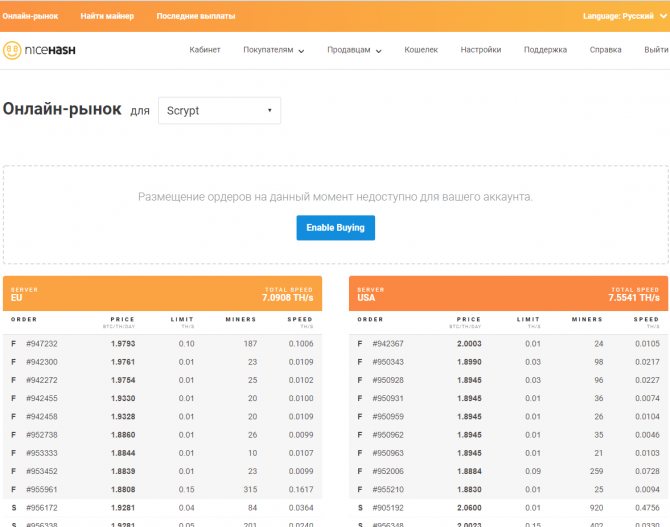Select EU order #942300

tap(162, 362)
